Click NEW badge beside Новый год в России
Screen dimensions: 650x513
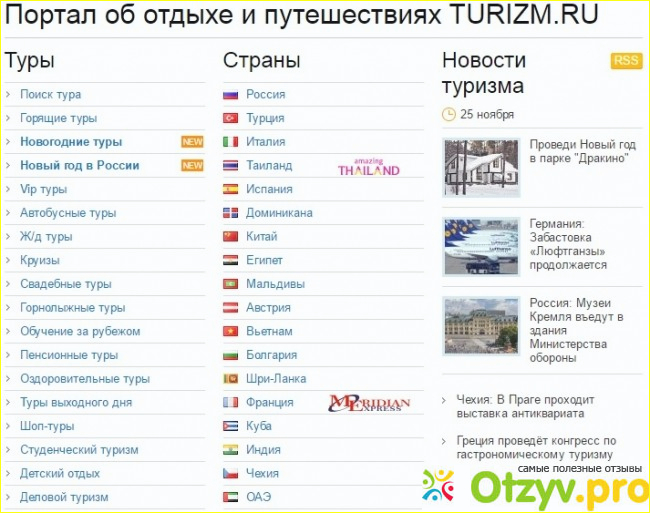pos(192,165)
